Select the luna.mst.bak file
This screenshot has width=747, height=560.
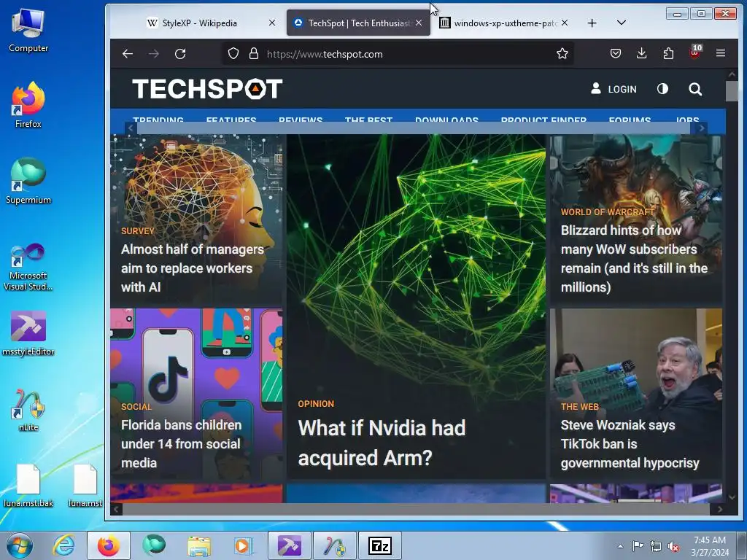click(28, 486)
